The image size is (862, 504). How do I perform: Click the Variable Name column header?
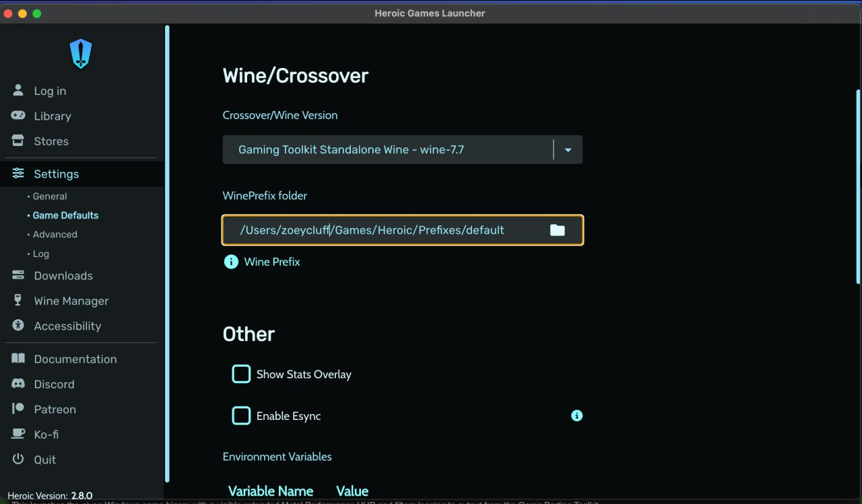pyautogui.click(x=271, y=491)
